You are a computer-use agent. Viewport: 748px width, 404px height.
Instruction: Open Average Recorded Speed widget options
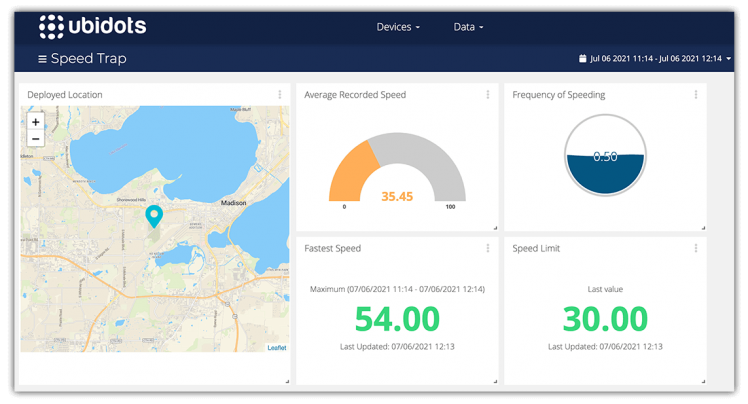tap(488, 95)
